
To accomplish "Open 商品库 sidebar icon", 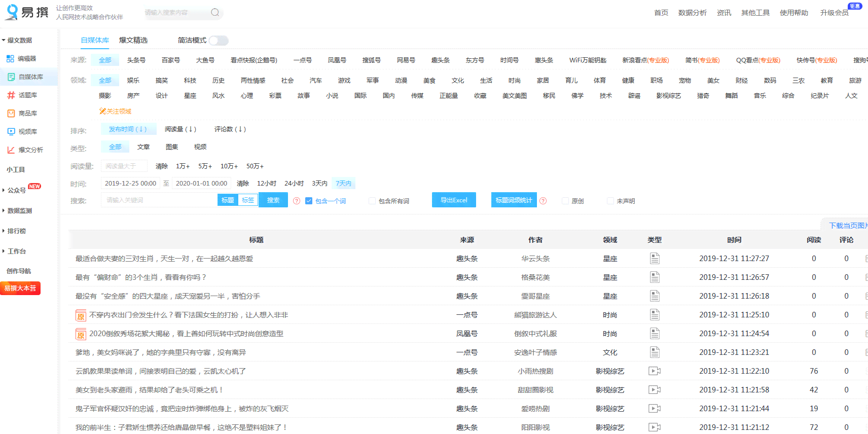I will pos(11,114).
